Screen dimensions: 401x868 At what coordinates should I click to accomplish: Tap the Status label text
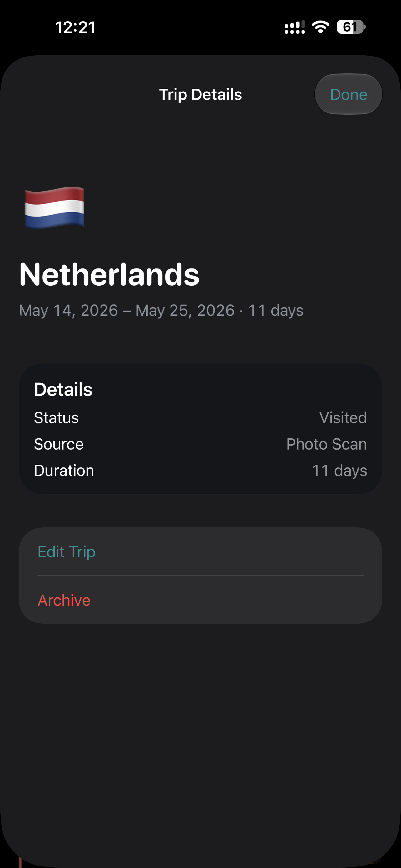[56, 417]
